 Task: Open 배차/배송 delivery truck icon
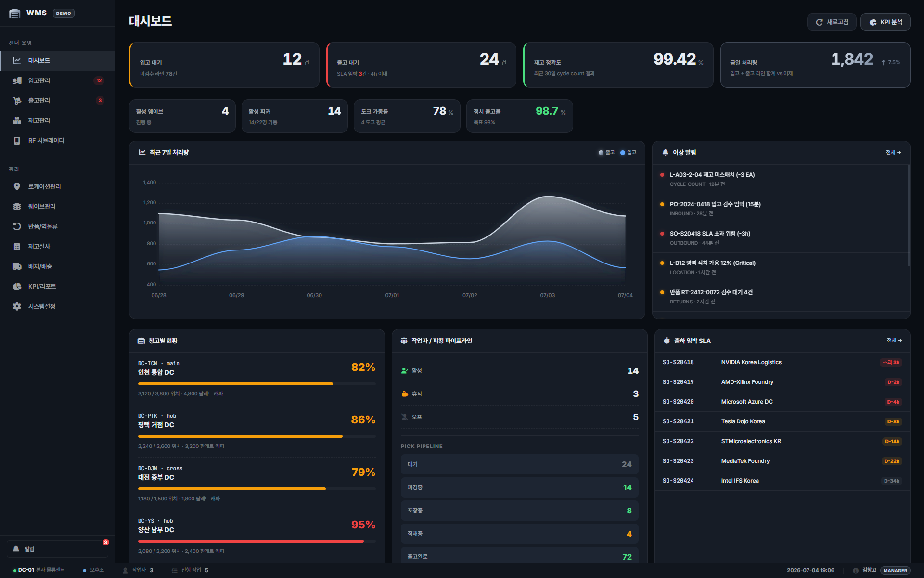pyautogui.click(x=17, y=266)
